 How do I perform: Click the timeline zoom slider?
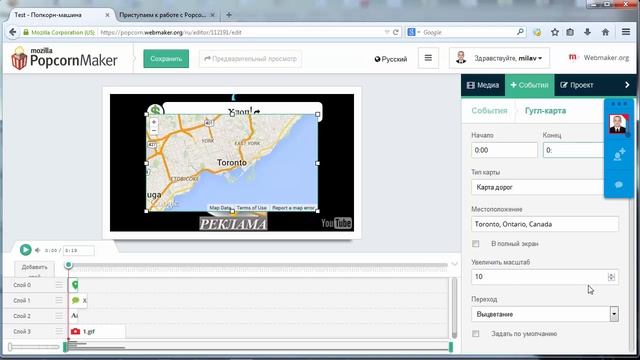pyautogui.click(x=34, y=347)
